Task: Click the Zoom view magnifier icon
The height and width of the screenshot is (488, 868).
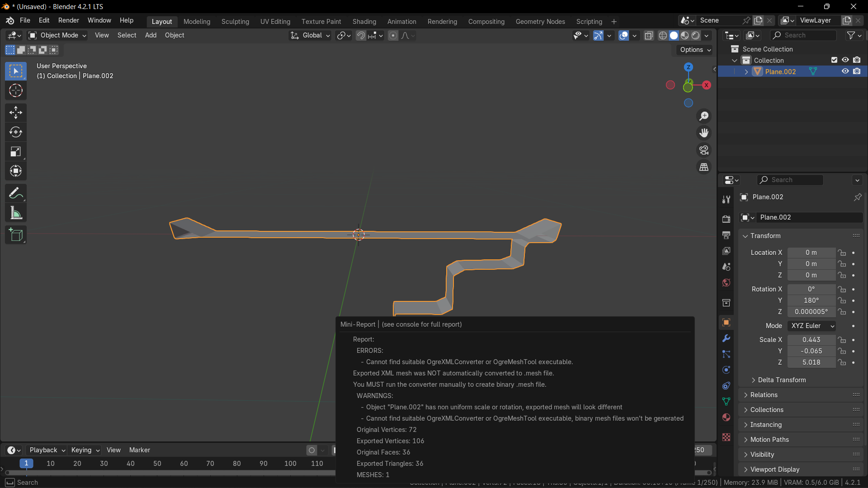Action: point(704,116)
